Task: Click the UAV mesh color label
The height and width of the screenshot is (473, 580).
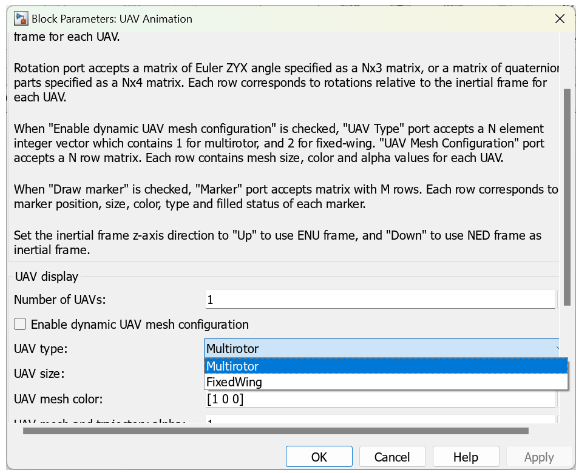Action: pos(58,399)
